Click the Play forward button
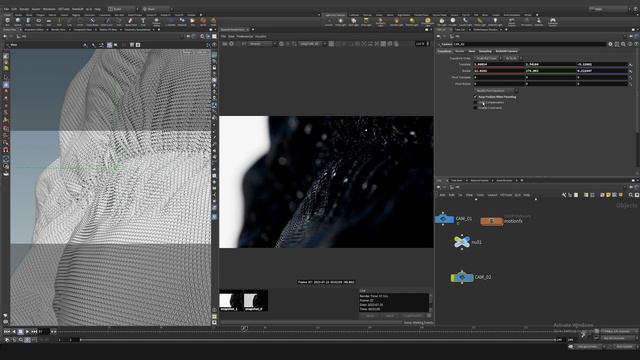640x360 pixels. (x=27, y=332)
